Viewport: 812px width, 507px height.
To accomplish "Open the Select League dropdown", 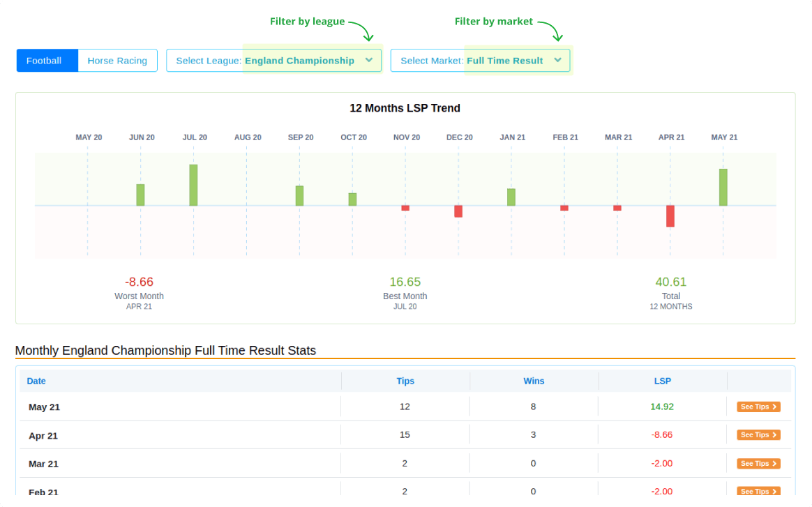I will [x=273, y=61].
